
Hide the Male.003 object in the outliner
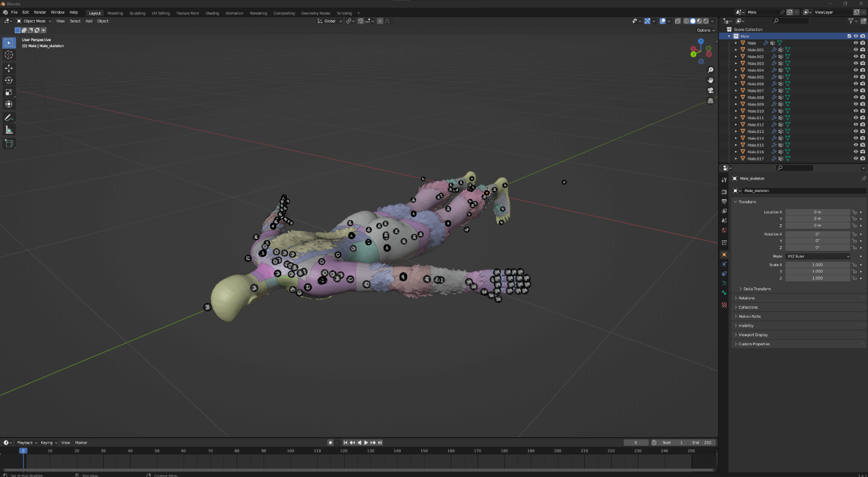click(856, 63)
